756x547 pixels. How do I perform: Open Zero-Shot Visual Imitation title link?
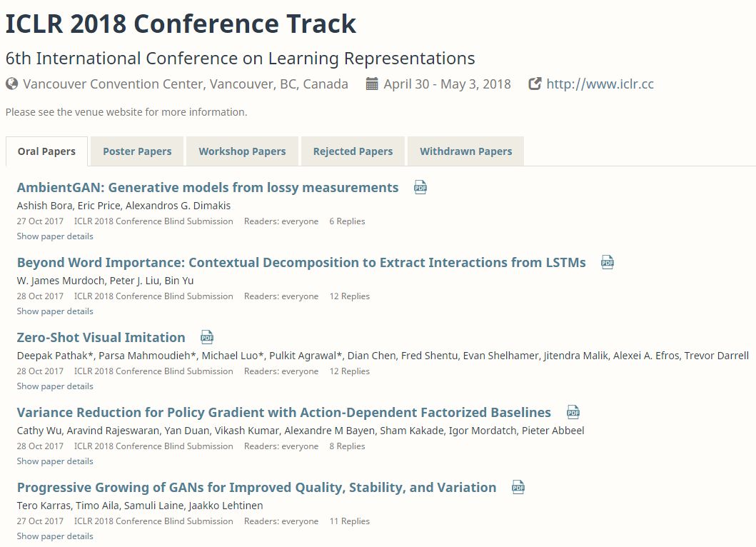click(101, 338)
